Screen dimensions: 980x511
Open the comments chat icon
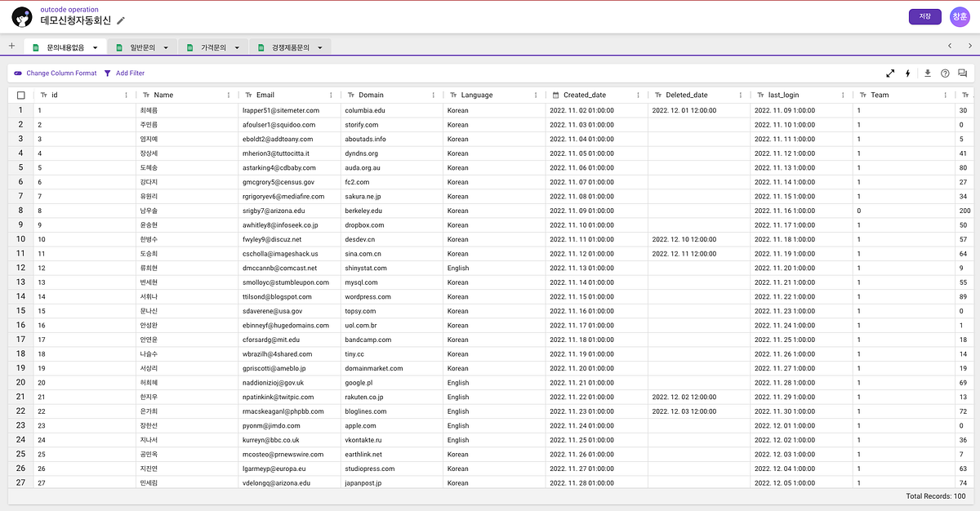(963, 73)
